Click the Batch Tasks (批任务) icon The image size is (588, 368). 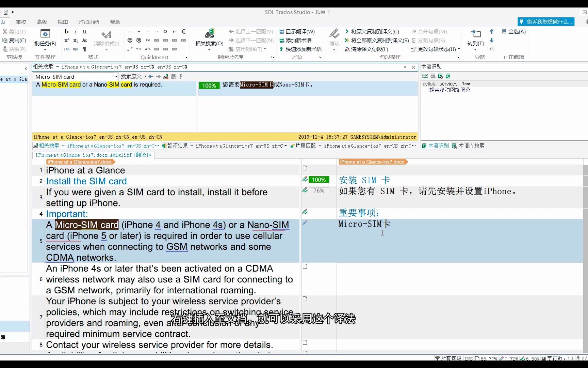tap(45, 34)
